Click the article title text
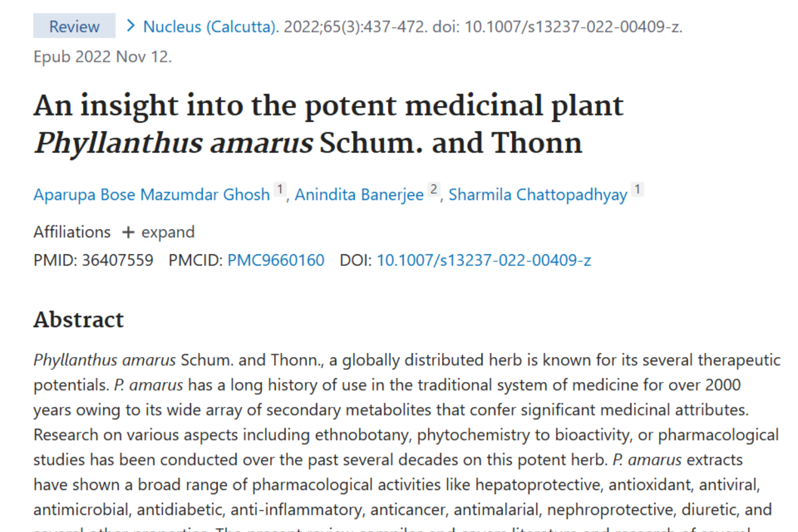The image size is (798, 532). 328,123
